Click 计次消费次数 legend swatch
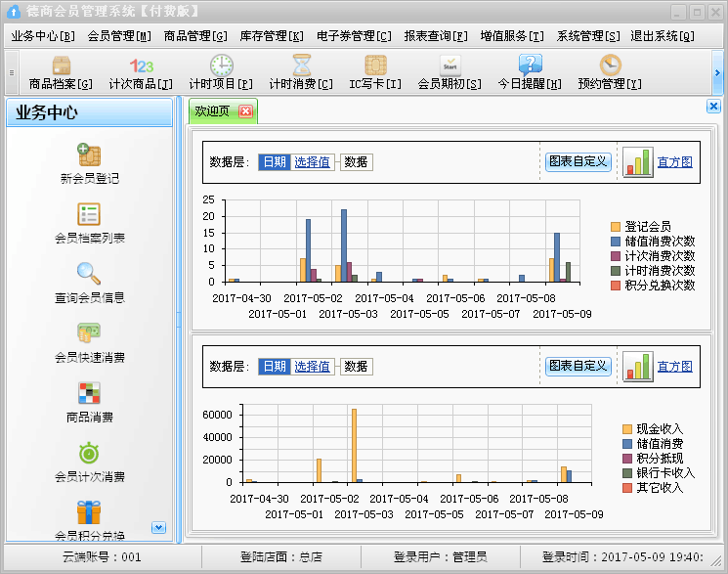This screenshot has height=574, width=728. (x=616, y=256)
